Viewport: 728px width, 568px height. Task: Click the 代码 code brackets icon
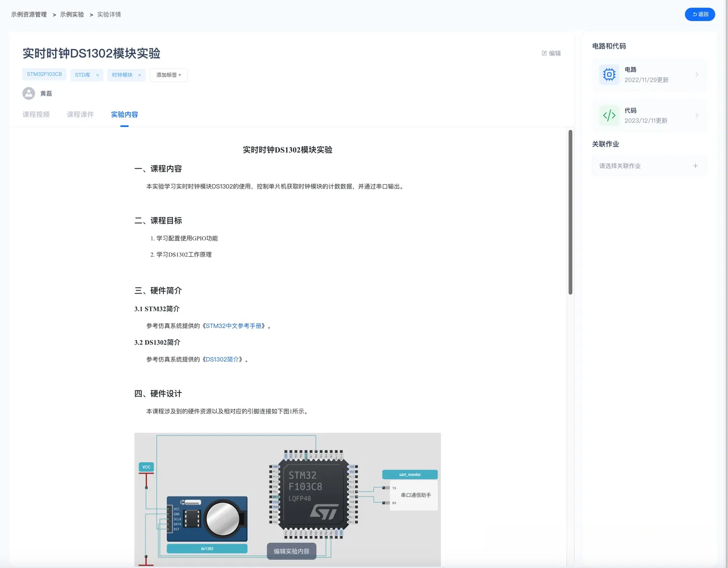(609, 115)
